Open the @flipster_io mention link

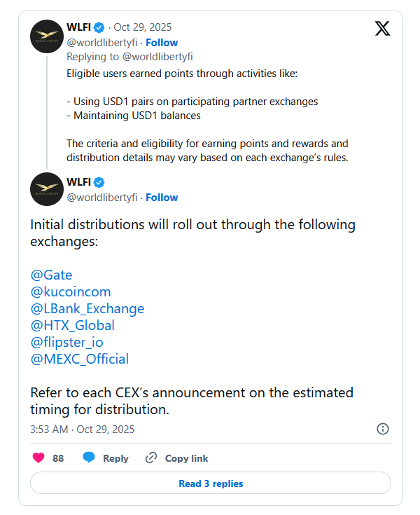point(67,342)
